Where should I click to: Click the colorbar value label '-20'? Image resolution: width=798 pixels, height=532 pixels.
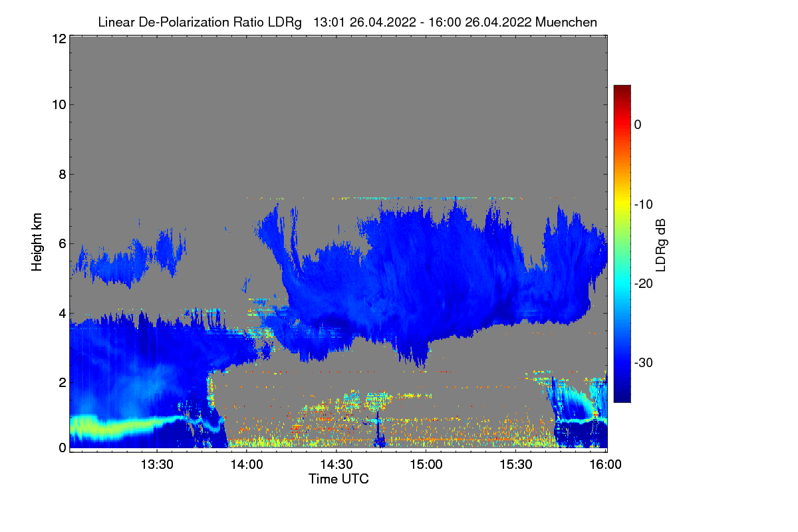[x=643, y=283]
